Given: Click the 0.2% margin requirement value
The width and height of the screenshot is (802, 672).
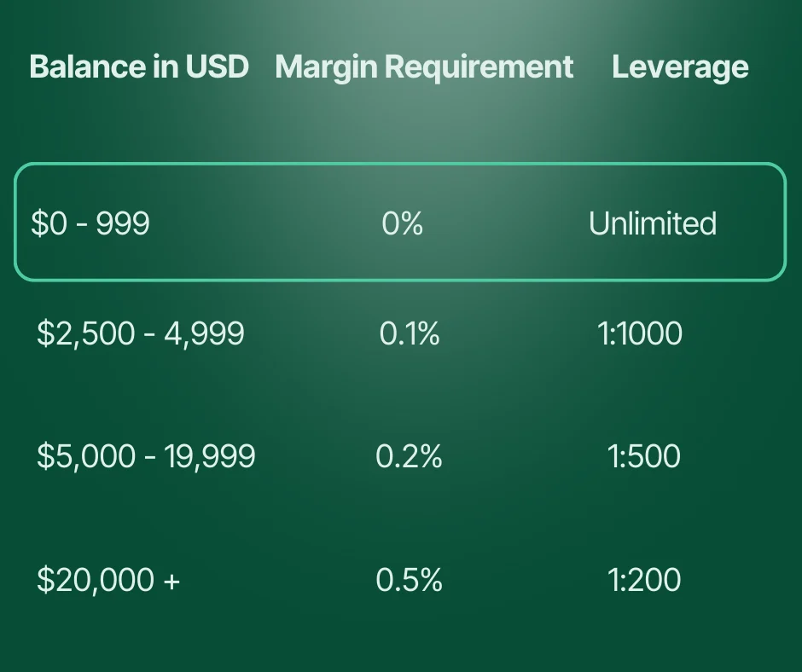Looking at the screenshot, I should click(x=409, y=456).
